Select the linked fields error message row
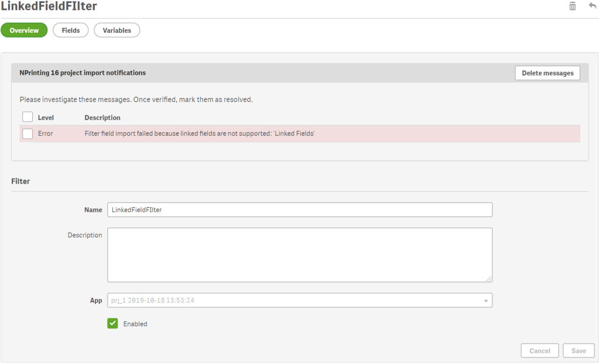 [x=300, y=133]
